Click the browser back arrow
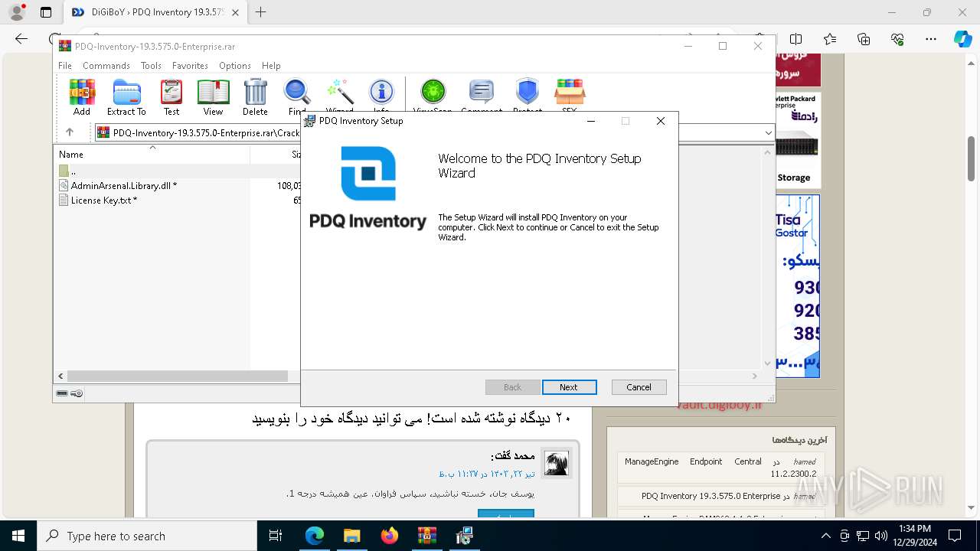The width and height of the screenshot is (980, 551). pyautogui.click(x=21, y=39)
